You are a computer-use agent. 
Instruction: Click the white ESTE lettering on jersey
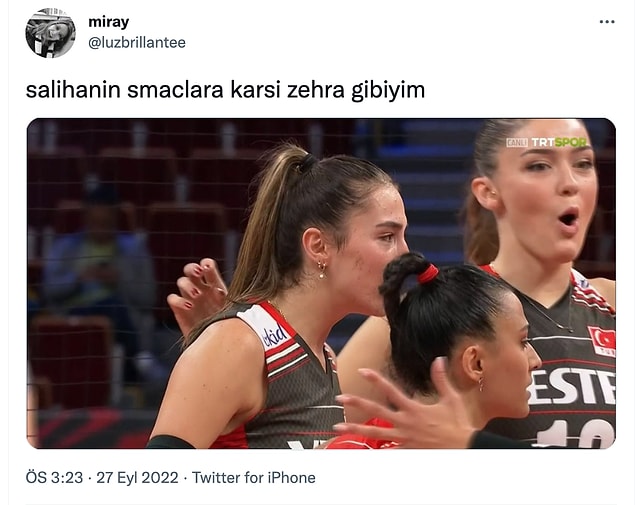(x=571, y=387)
